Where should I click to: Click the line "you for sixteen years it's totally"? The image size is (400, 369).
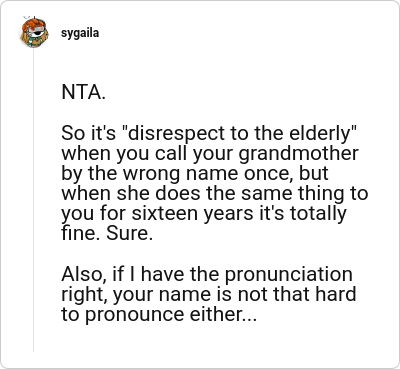coord(204,214)
